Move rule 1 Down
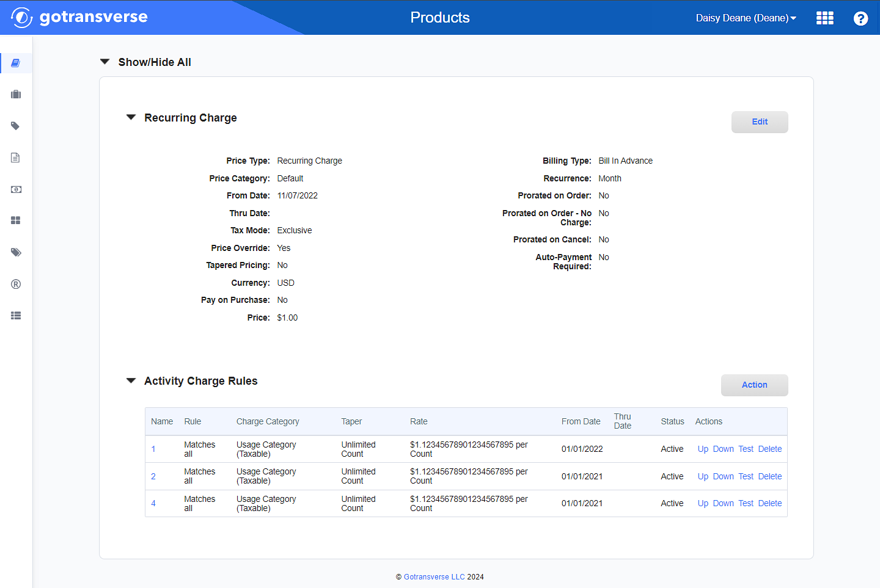Screen dimensions: 880x588 [x=723, y=449]
